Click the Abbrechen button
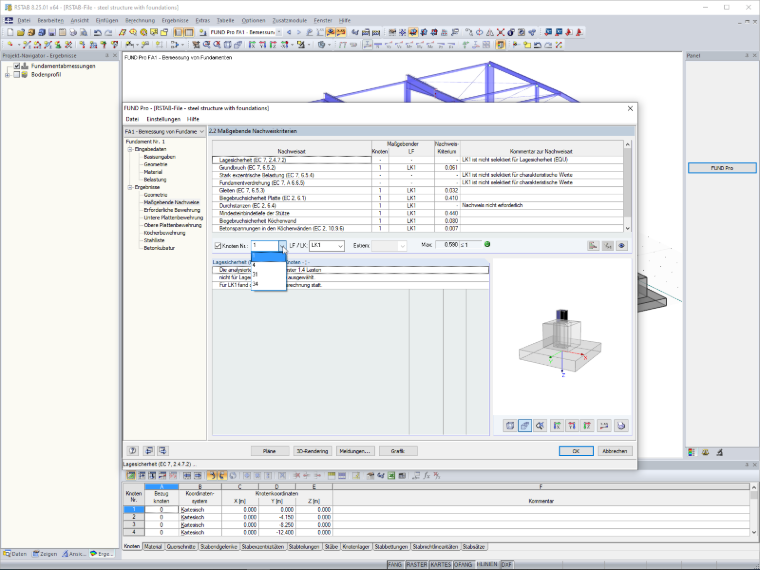 pyautogui.click(x=615, y=451)
